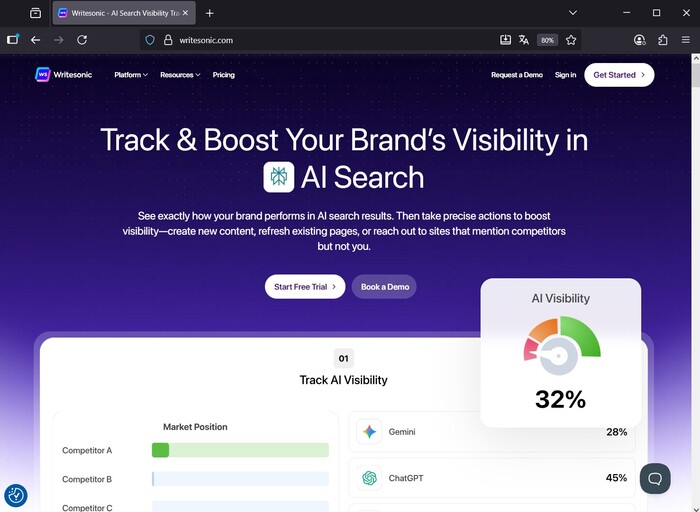The width and height of the screenshot is (700, 512).
Task: Expand the Platform menu
Action: pos(131,75)
